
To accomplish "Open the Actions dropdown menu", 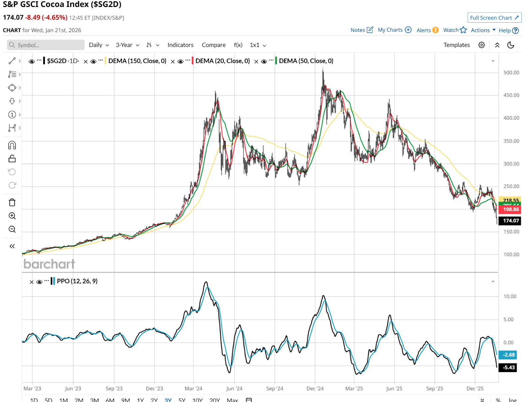I will coord(483,30).
